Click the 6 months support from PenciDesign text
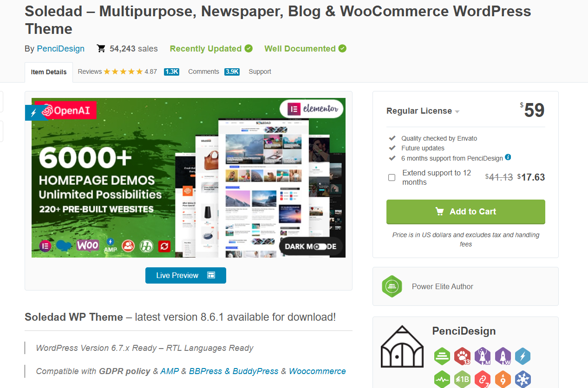Screen dimensions: 588x388 pos(452,158)
